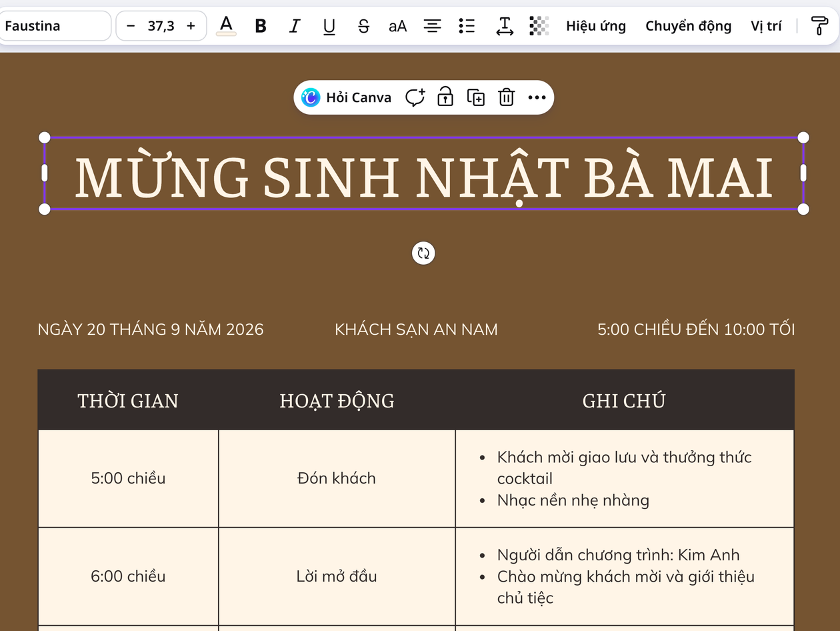
Task: Click the Nhạc nền nhẹ nhàng bullet
Action: tap(573, 500)
